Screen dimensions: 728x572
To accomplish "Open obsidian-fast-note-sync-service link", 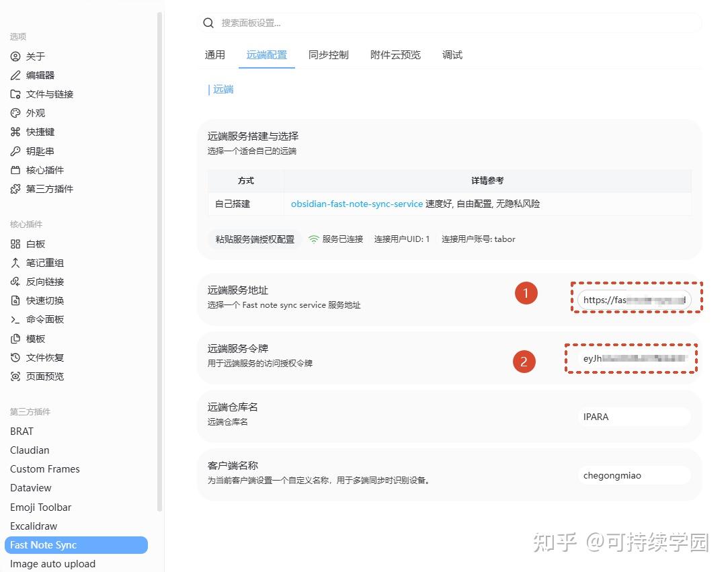I will pos(356,204).
